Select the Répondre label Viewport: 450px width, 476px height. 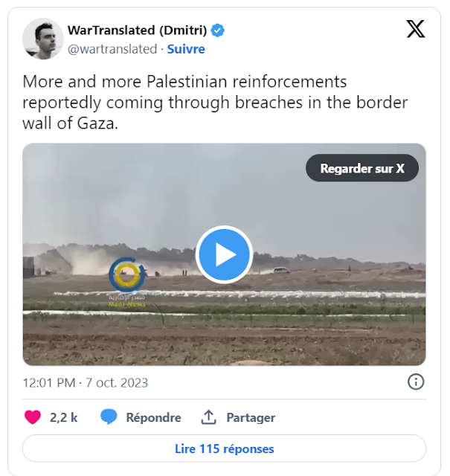point(154,417)
